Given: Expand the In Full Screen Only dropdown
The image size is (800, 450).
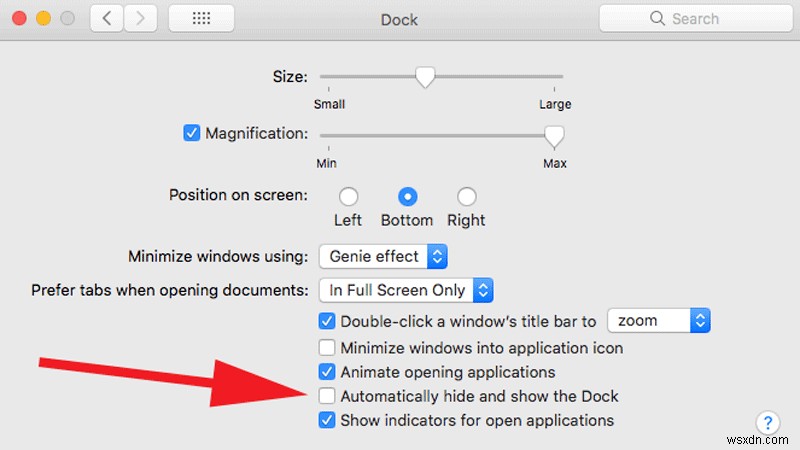Looking at the screenshot, I should click(406, 290).
